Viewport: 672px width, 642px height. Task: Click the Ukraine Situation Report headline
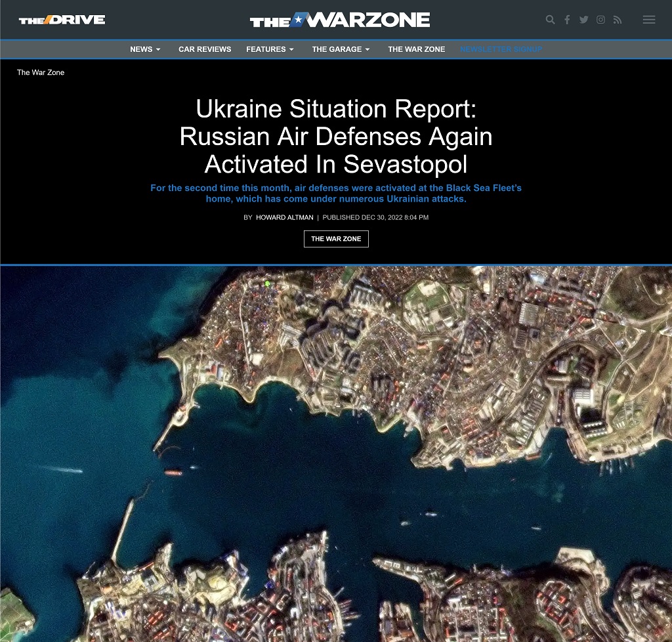336,137
